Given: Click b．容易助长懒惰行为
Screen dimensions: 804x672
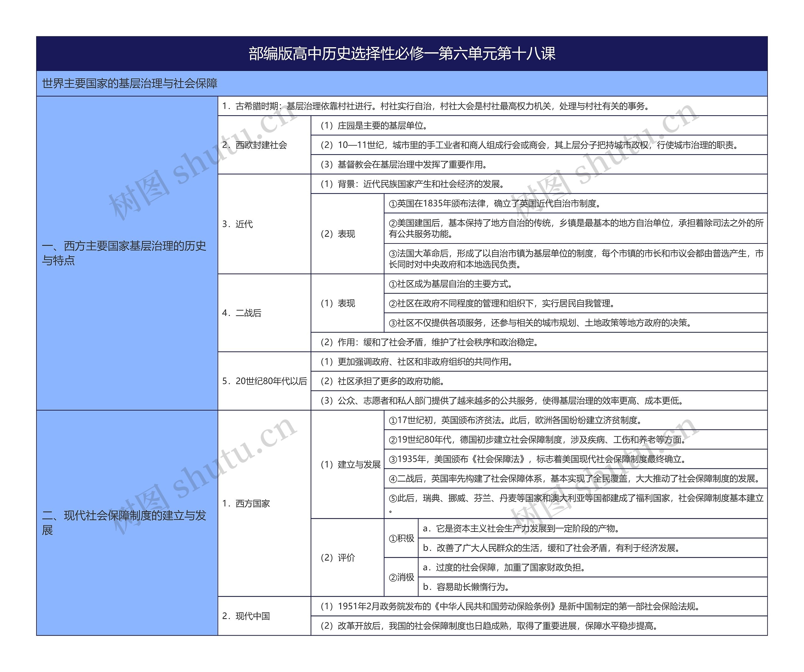Looking at the screenshot, I should pos(593,587).
